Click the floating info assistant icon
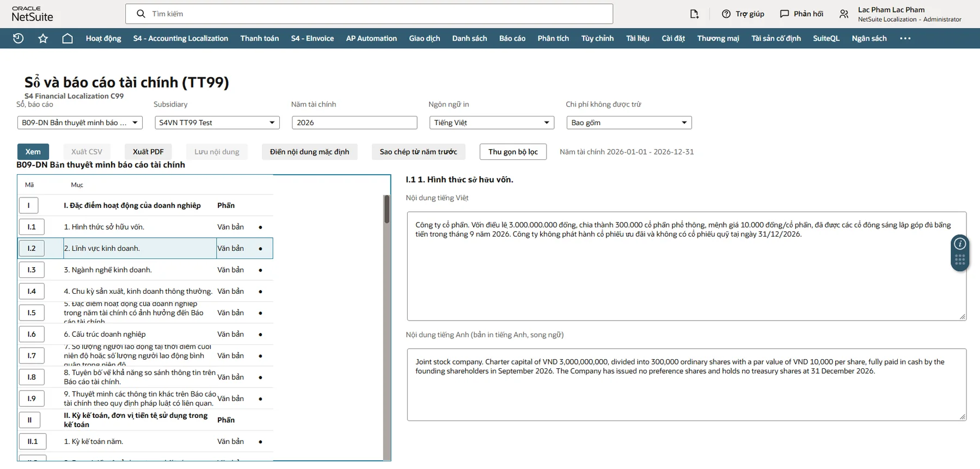Viewport: 980px width, 469px height. pyautogui.click(x=960, y=244)
